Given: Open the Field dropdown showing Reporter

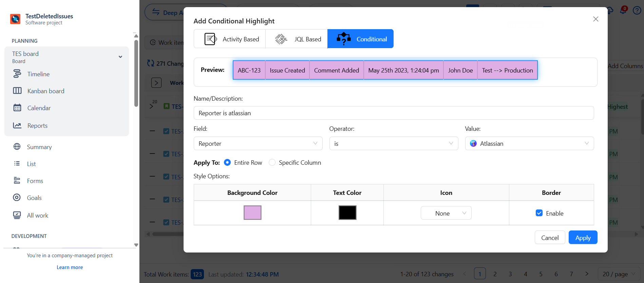Looking at the screenshot, I should (258, 143).
